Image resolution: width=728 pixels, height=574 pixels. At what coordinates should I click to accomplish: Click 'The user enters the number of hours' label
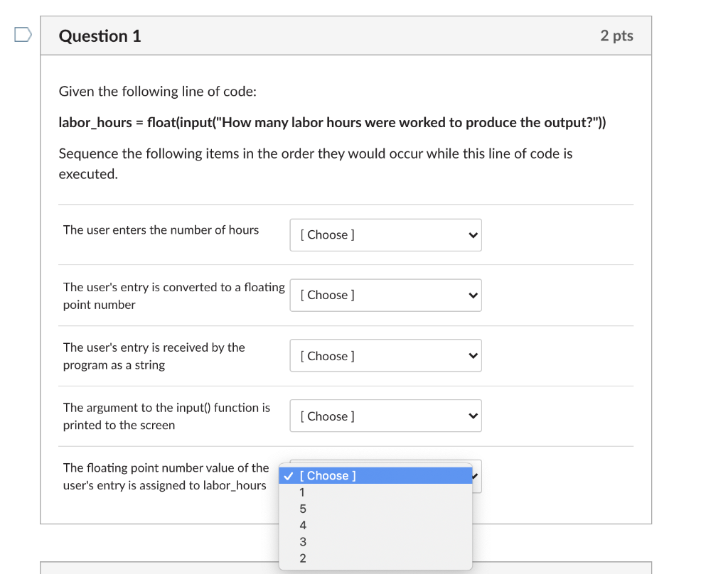(x=161, y=230)
